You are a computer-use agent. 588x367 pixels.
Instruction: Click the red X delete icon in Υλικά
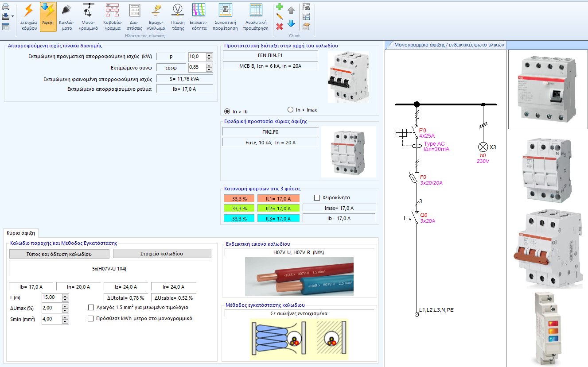coord(279,27)
